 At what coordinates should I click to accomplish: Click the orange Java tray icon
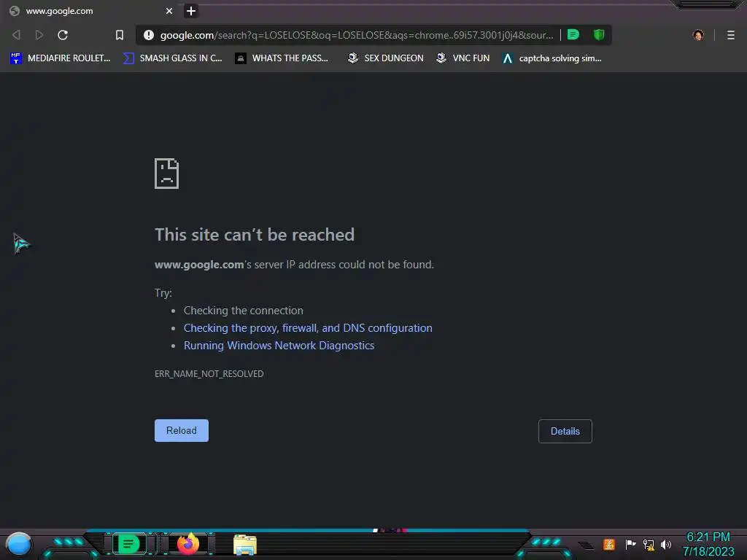click(609, 544)
